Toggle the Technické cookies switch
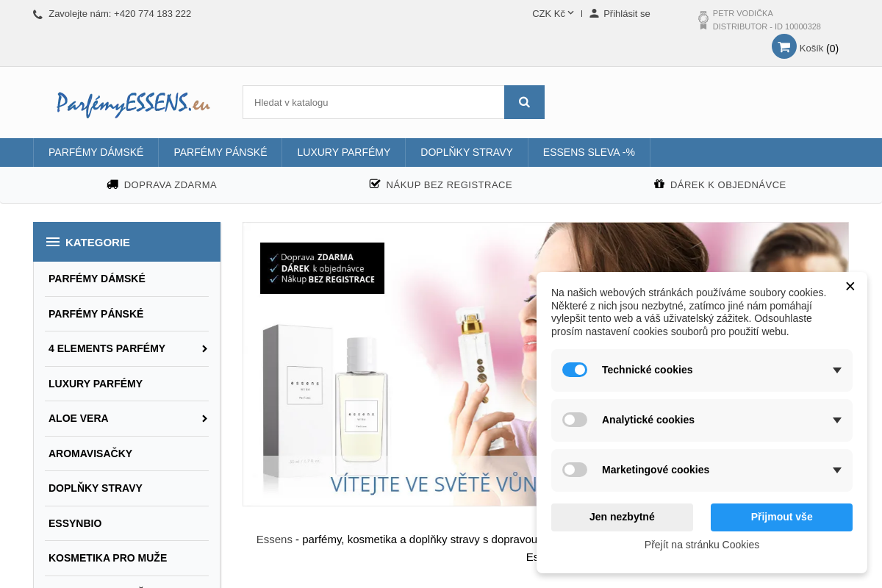The image size is (882, 588). [575, 370]
